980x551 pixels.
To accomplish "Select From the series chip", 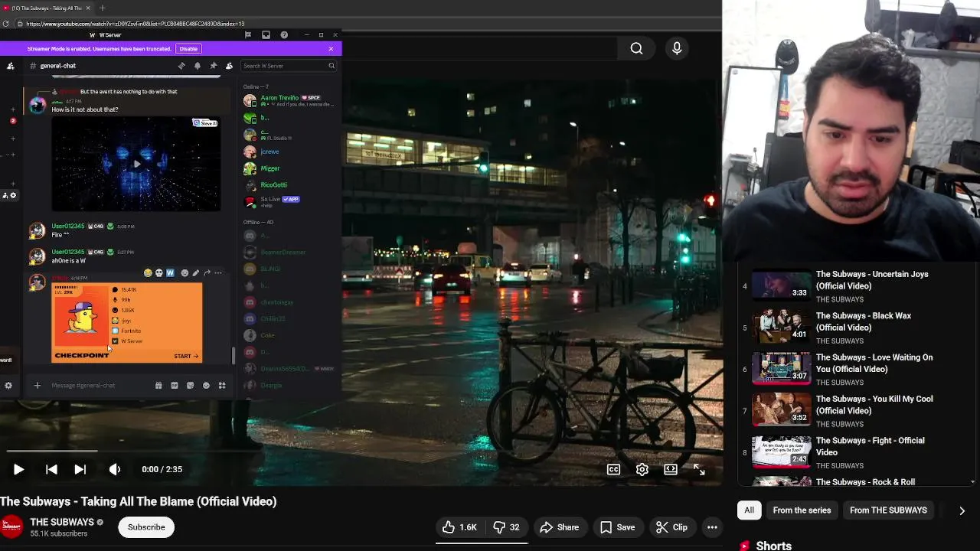I will point(802,510).
